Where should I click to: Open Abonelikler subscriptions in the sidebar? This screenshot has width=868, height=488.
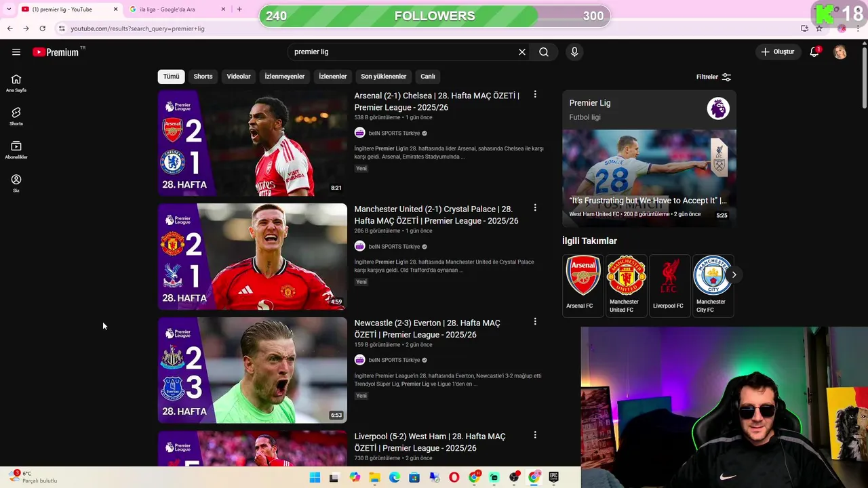click(x=16, y=150)
